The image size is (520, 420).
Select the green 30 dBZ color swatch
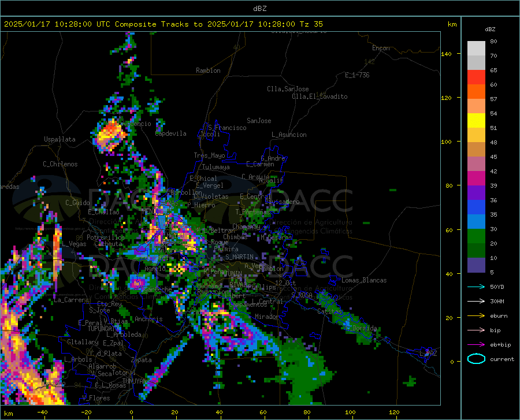click(476, 236)
